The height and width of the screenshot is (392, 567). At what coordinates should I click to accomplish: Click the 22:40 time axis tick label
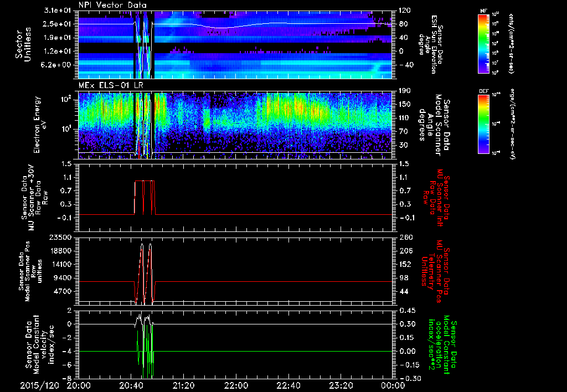[288, 385]
